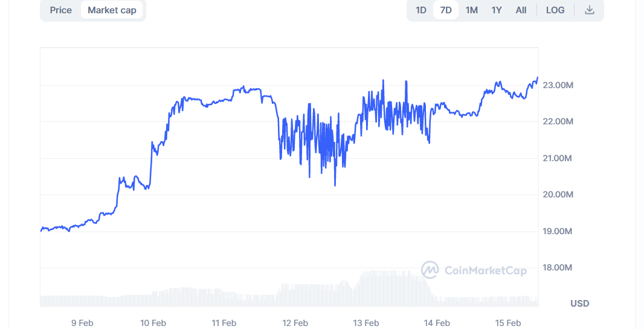The image size is (644, 329).
Task: Choose the 7D time range
Action: [x=446, y=10]
